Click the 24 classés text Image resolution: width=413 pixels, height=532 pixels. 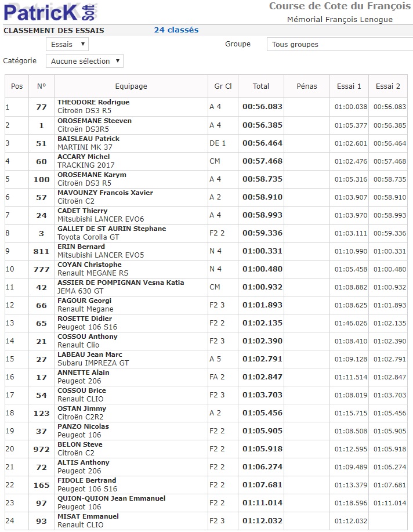pos(176,30)
